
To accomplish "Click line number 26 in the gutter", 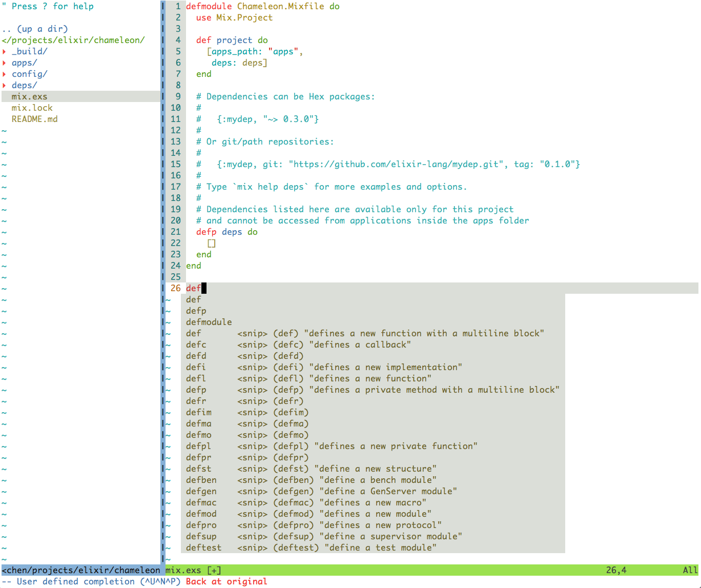I will tap(176, 288).
